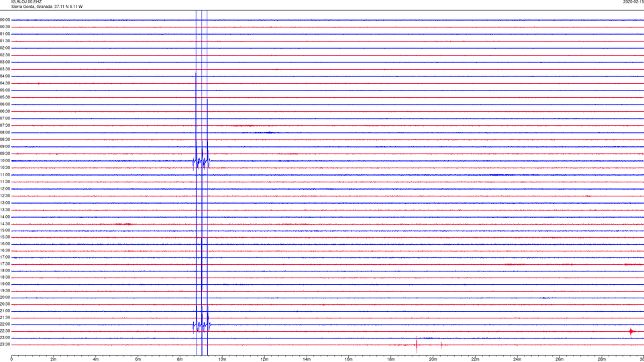Select the 07:30 trace time label

point(5,125)
